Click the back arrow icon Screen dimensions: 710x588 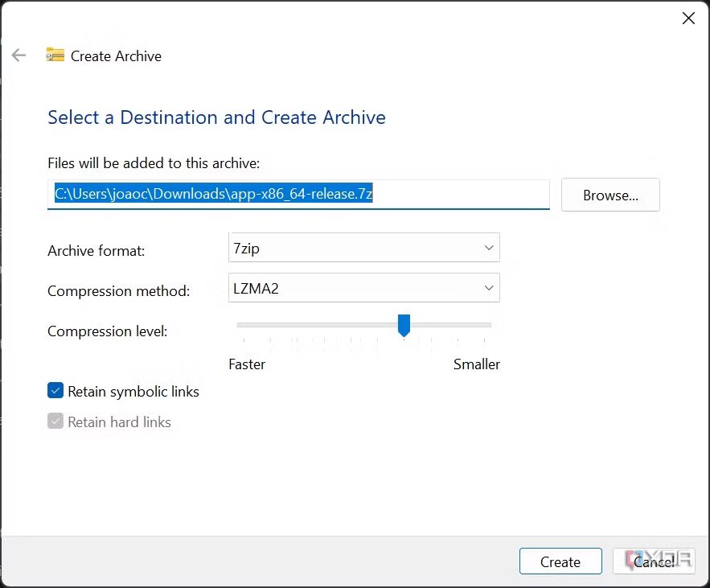point(19,56)
